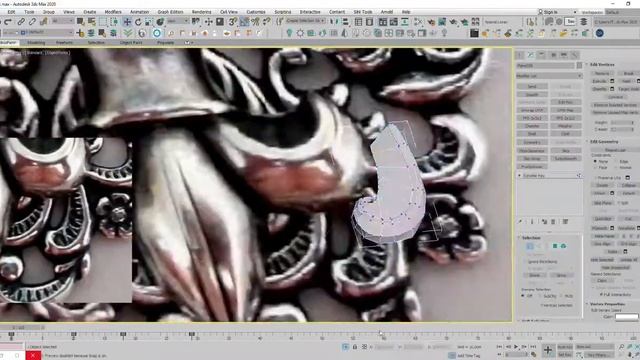Select the Normal constraint radio button
This screenshot has width=640, height=360.
616,167
